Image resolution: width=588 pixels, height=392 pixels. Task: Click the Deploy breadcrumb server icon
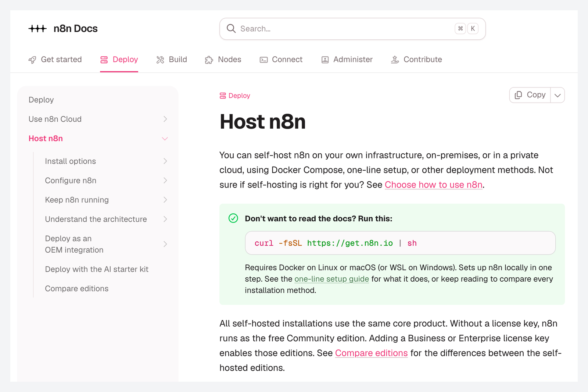point(223,96)
